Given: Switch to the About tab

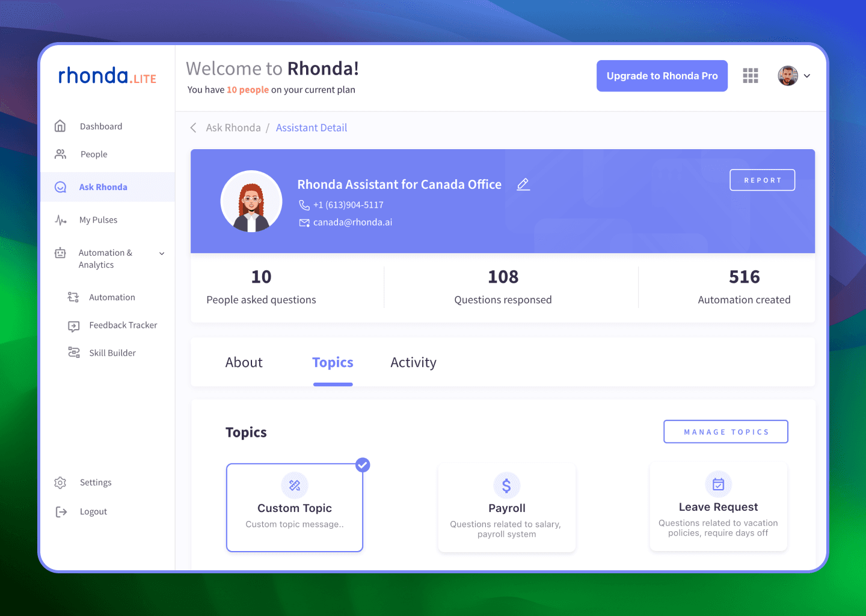Looking at the screenshot, I should tap(244, 362).
